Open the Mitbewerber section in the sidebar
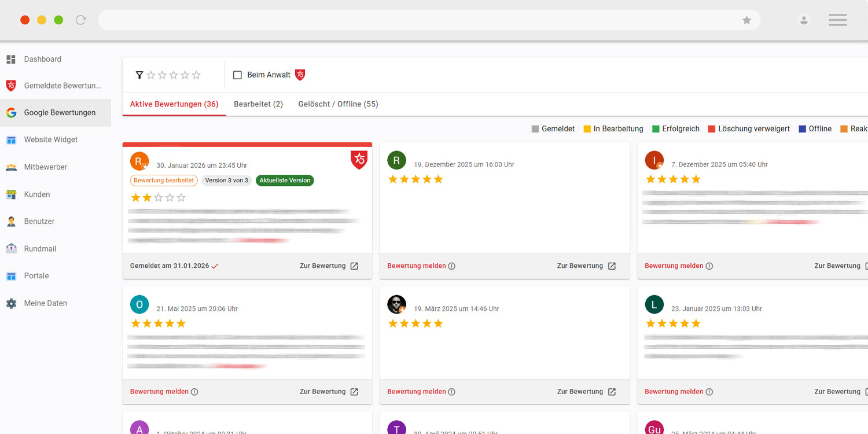Screen dimensions: 868x434 [x=45, y=167]
